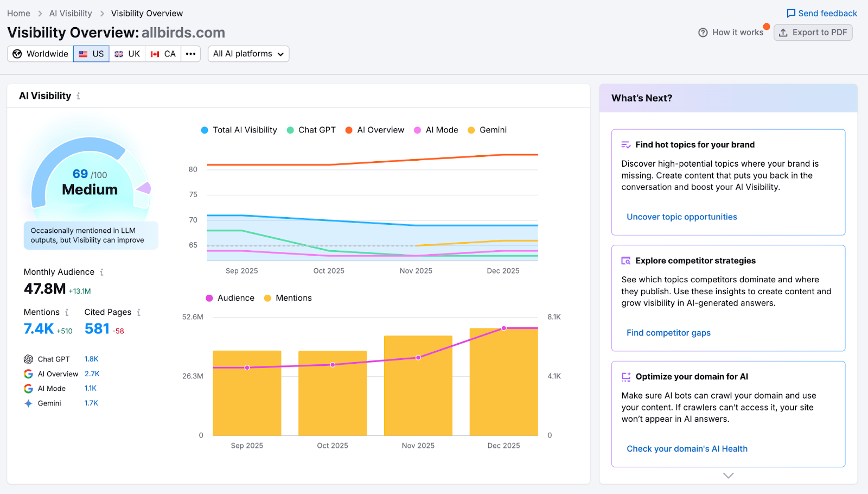Click the Export to PDF icon
The height and width of the screenshot is (494, 868).
pos(783,33)
